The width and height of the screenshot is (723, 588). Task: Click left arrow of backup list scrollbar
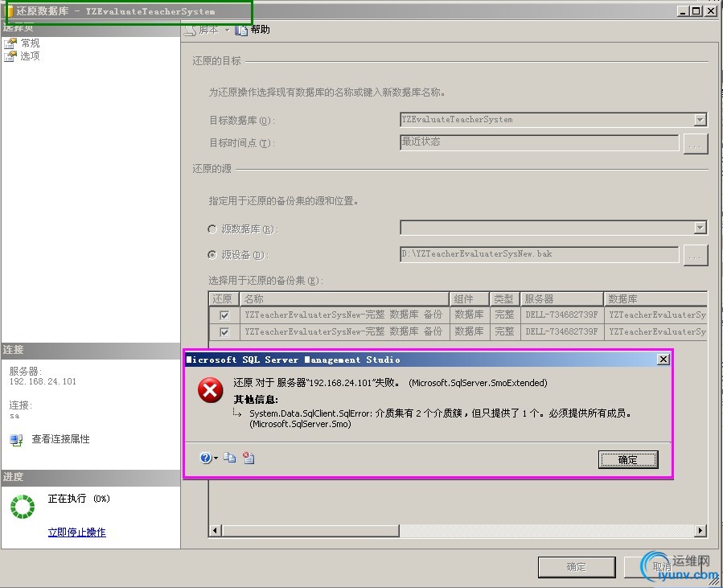(215, 531)
